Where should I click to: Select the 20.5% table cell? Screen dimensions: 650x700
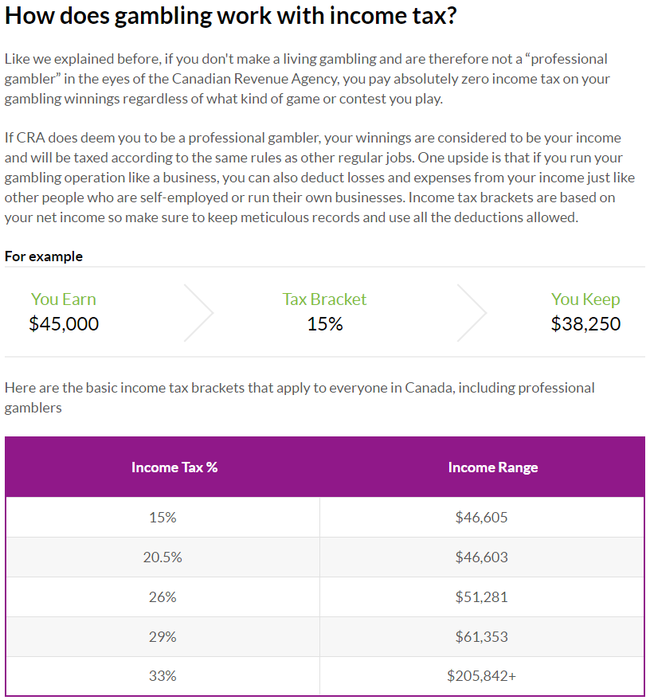161,557
